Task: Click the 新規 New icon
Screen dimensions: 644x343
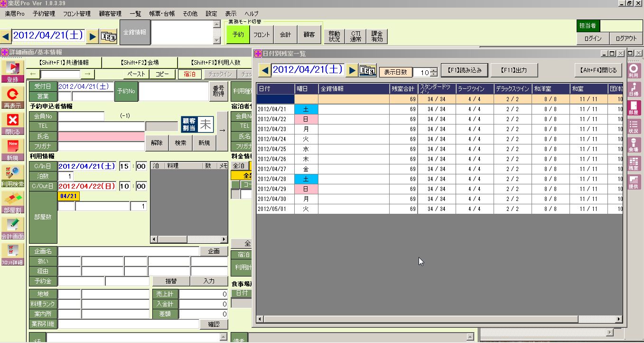Action: 12,150
